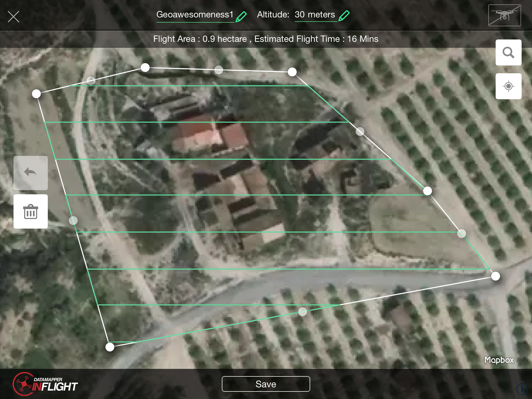
Task: Undo last point with the back arrow button
Action: 31,173
